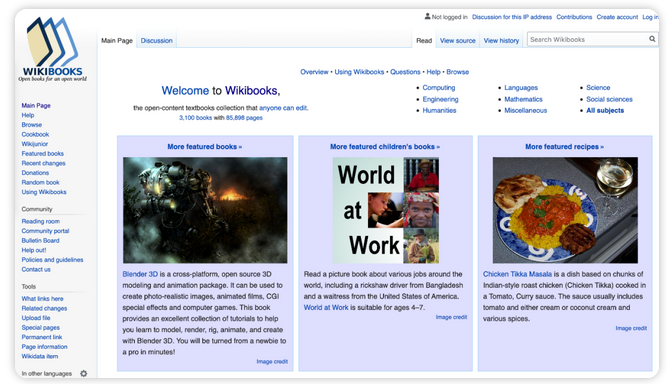Switch to the Discussion tab
667x384 pixels.
157,40
